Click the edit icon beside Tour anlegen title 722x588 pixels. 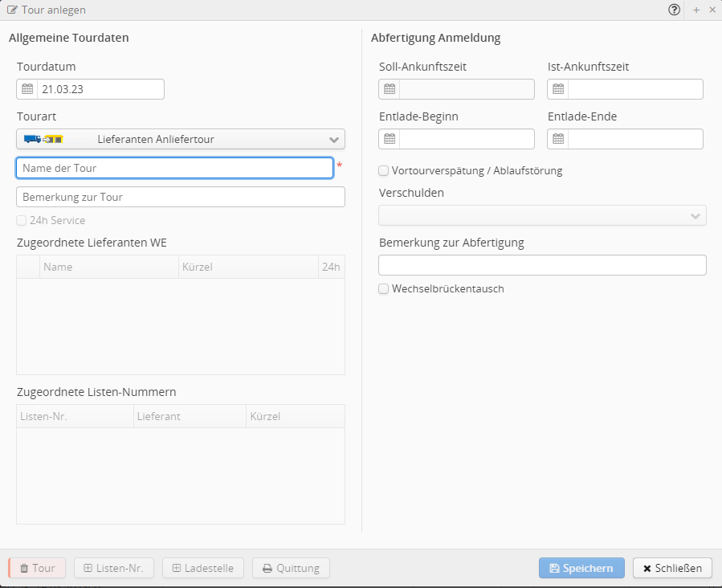(x=12, y=10)
